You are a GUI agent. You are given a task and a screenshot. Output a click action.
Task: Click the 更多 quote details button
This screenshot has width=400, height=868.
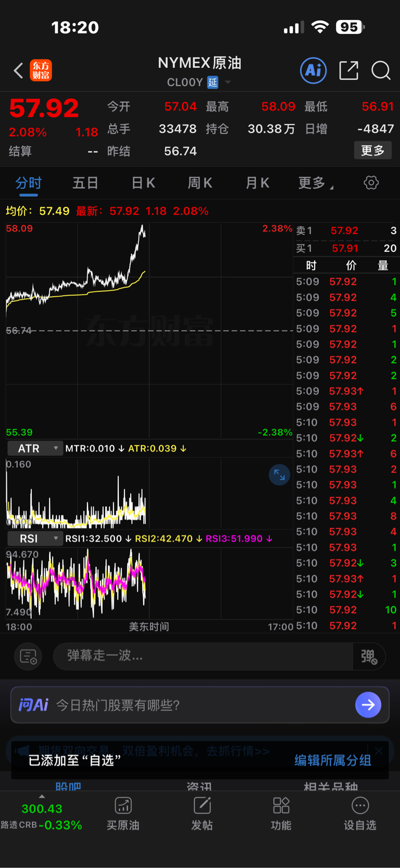point(373,151)
